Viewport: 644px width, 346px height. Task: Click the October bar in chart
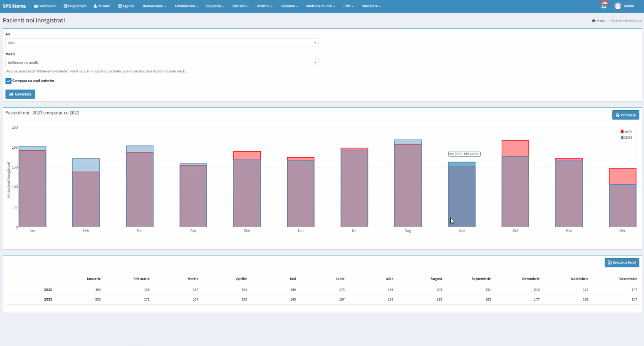tap(515, 190)
